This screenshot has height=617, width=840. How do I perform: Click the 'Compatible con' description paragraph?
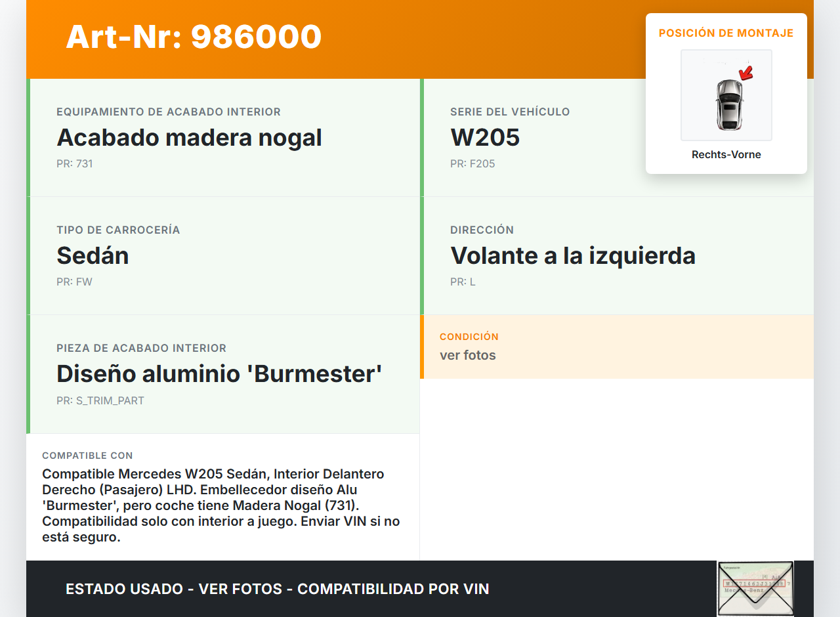point(220,505)
